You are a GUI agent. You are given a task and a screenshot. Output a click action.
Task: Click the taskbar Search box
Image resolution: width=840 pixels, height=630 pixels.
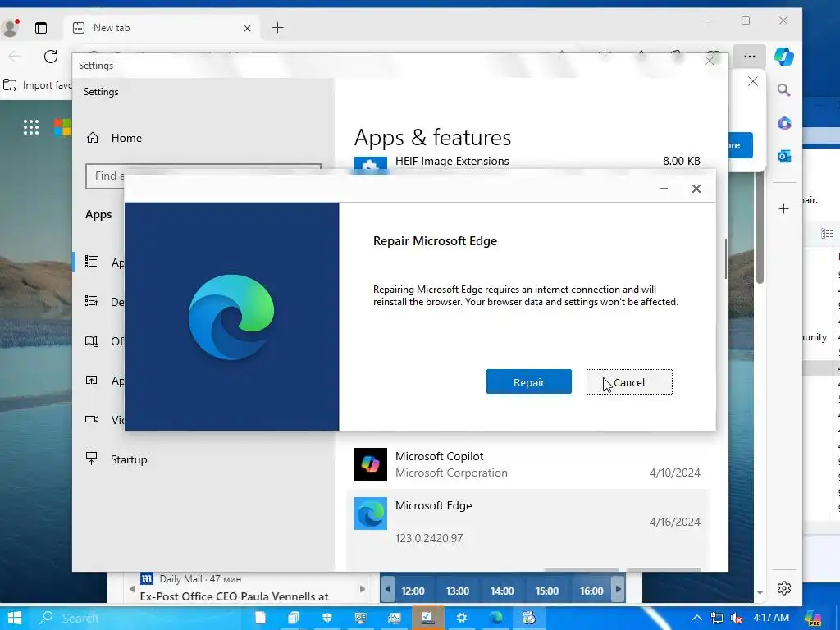tap(139, 618)
